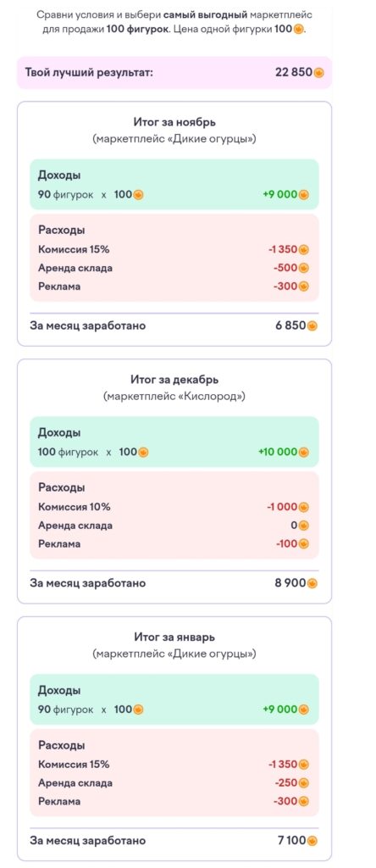Click 'Реклама' row in January expenses
This screenshot has height=868, width=376.
[x=174, y=801]
